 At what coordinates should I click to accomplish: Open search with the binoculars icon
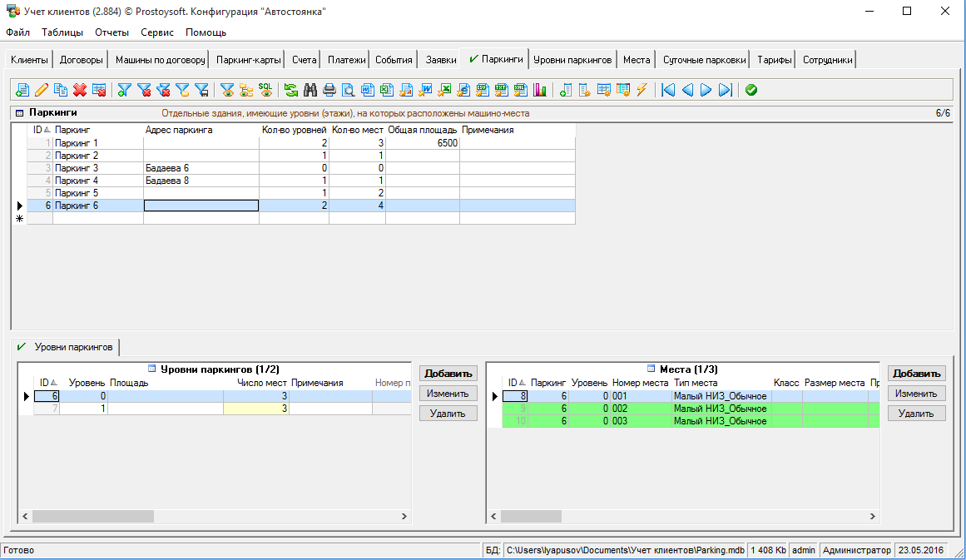pyautogui.click(x=310, y=90)
